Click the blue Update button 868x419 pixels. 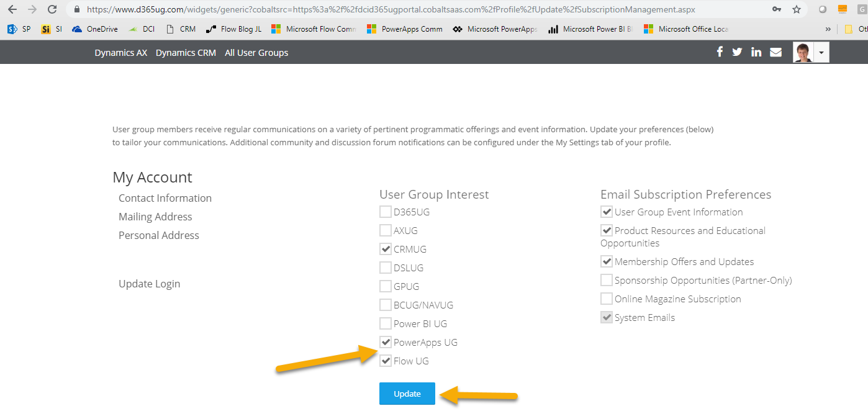[407, 394]
